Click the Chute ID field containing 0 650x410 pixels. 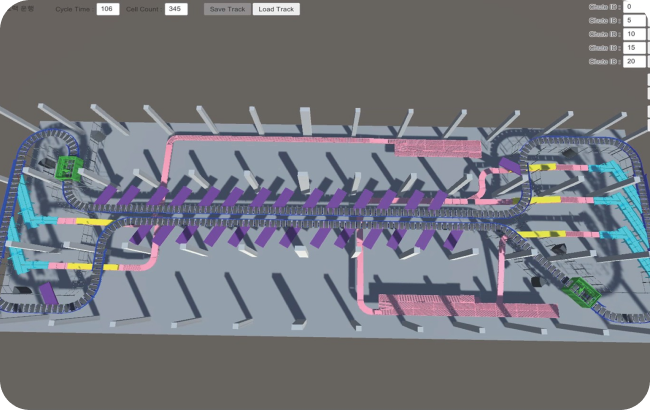634,6
